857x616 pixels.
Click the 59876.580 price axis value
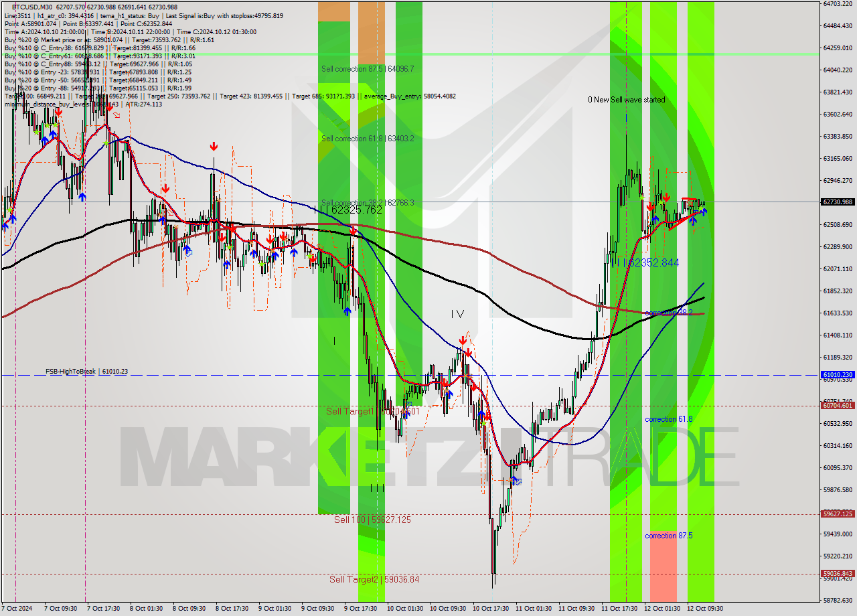837,489
